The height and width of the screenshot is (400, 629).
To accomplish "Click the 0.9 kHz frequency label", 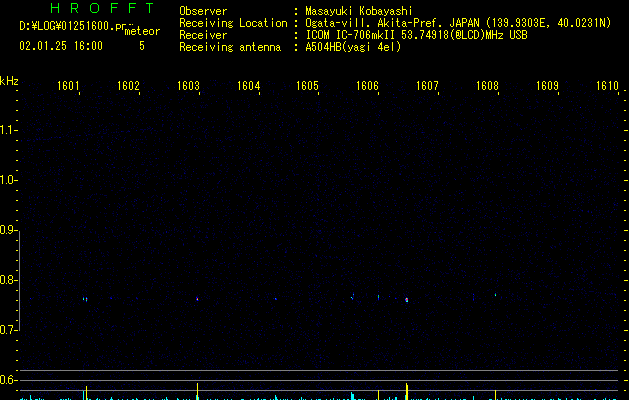I will point(8,230).
